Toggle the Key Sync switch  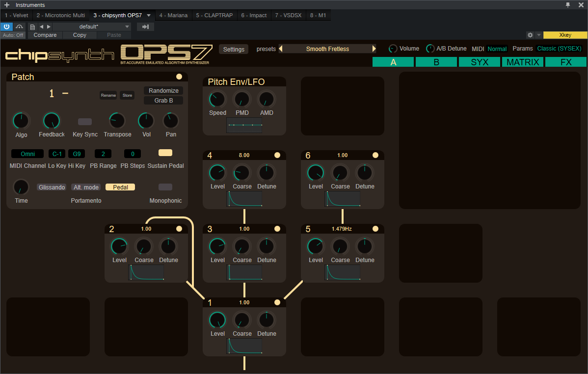(x=85, y=122)
